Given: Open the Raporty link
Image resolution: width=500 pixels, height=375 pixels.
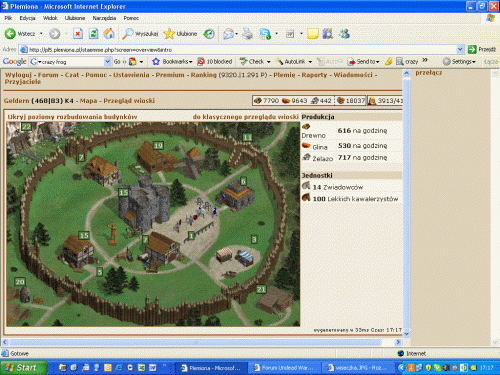Looking at the screenshot, I should (x=314, y=75).
